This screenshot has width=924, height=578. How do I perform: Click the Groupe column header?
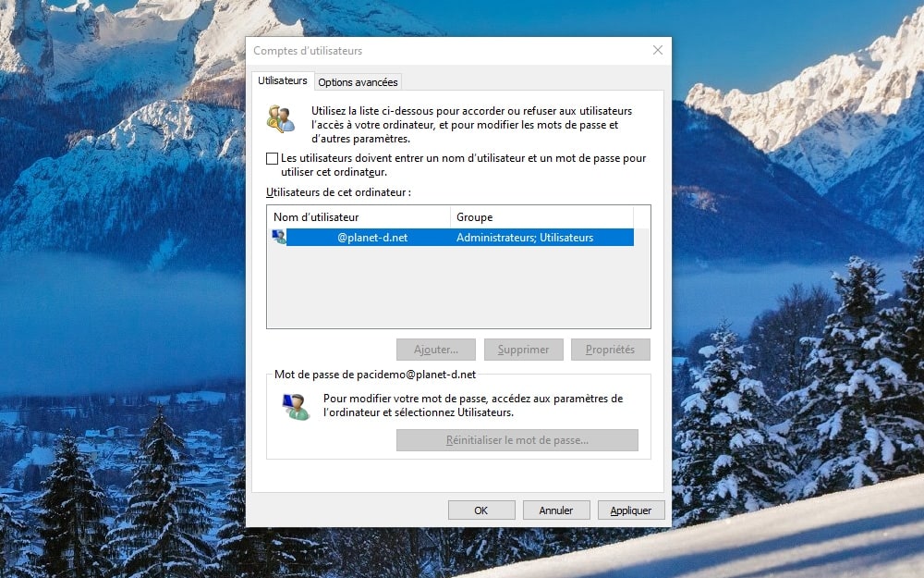point(541,217)
